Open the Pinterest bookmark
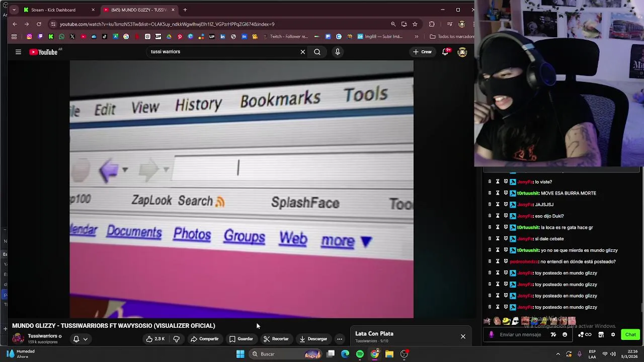Viewport: 644px width, 362px height. (x=180, y=37)
